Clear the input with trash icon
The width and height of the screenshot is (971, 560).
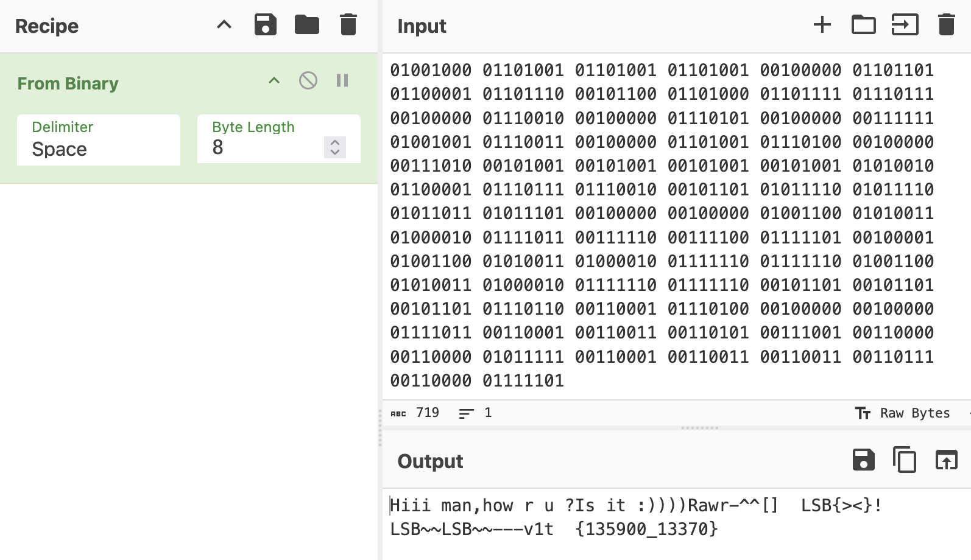947,25
